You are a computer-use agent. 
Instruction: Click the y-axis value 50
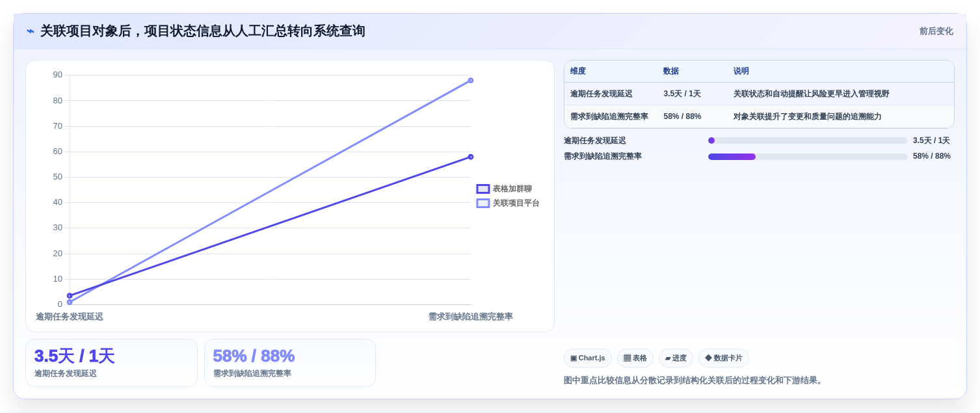pos(58,177)
